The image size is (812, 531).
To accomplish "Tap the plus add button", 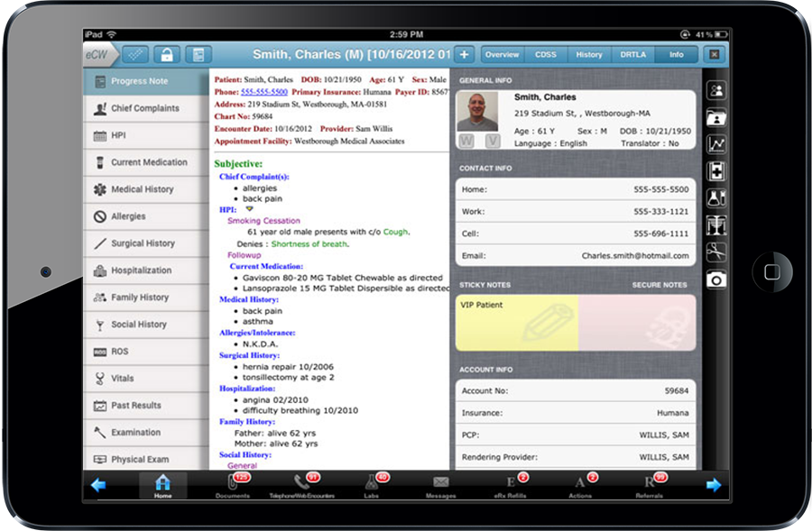I will [x=464, y=55].
